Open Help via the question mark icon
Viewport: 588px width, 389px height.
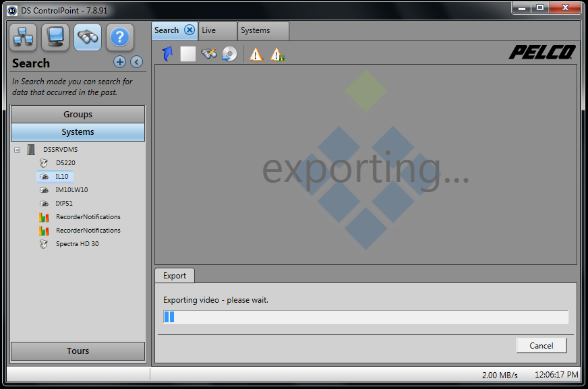(x=119, y=37)
